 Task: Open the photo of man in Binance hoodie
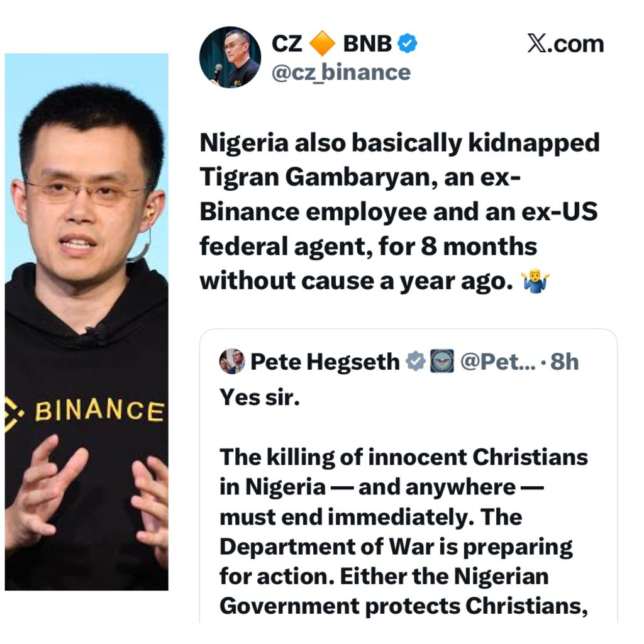pos(87,321)
